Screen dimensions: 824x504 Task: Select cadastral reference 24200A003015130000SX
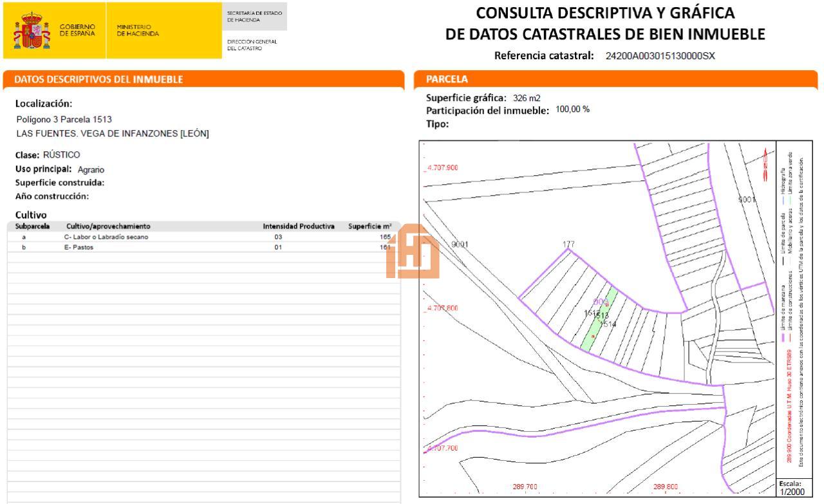point(660,56)
